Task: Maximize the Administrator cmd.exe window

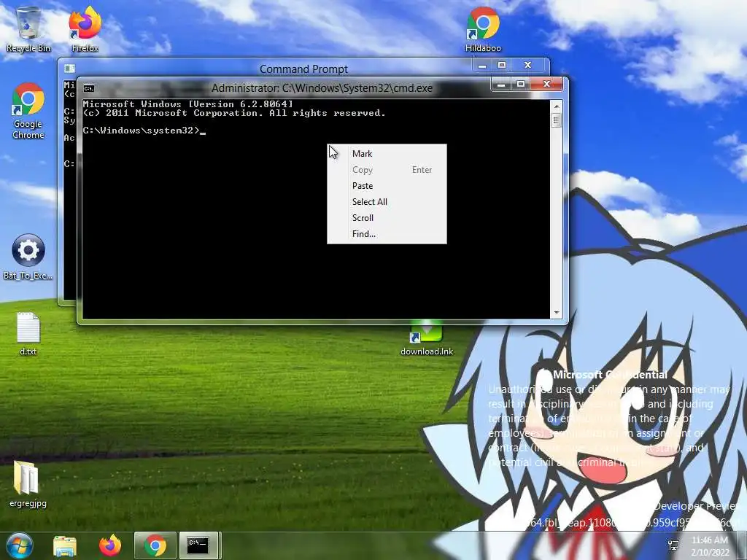Action: tap(521, 85)
